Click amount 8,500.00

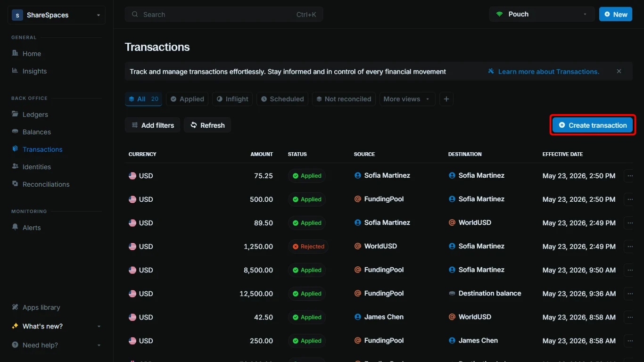click(258, 270)
